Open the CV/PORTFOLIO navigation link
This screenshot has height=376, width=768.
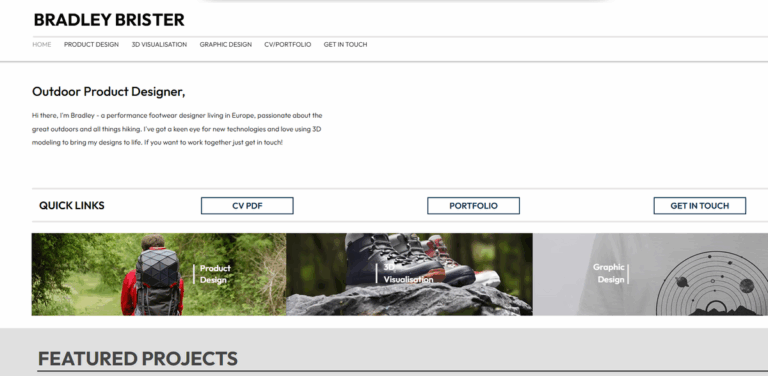pyautogui.click(x=288, y=45)
